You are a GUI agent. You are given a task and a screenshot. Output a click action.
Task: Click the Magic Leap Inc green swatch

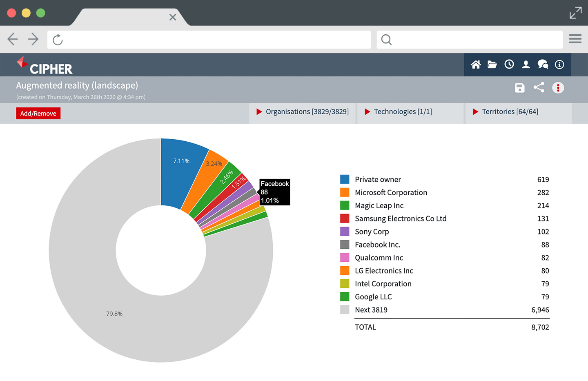(x=345, y=205)
